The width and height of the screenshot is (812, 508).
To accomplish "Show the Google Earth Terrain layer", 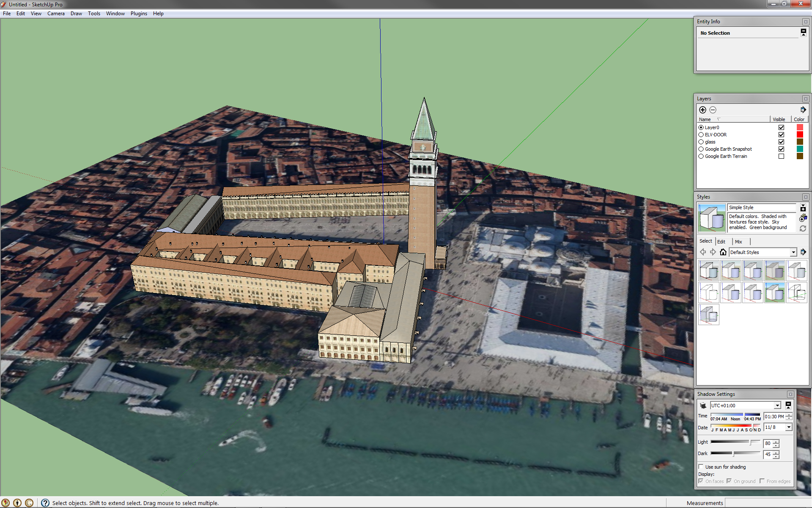I will click(781, 156).
